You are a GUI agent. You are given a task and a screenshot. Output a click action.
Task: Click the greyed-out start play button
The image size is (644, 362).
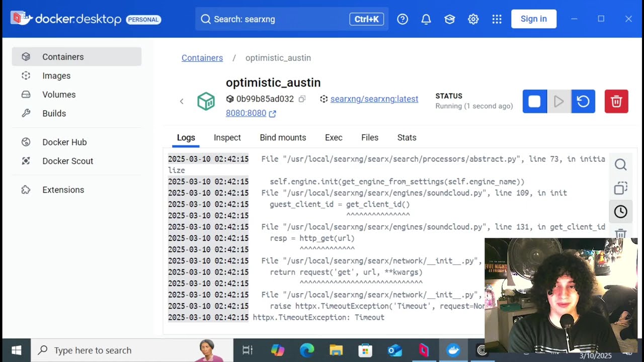click(559, 101)
